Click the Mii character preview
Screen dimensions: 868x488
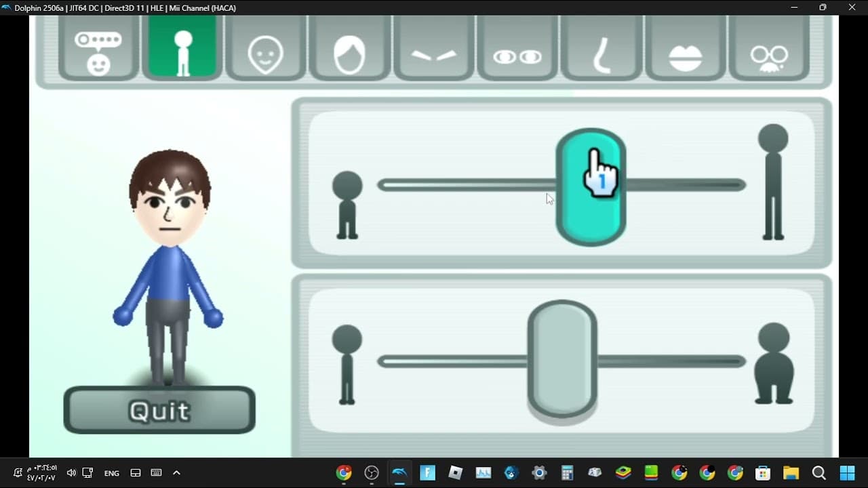[x=168, y=268]
